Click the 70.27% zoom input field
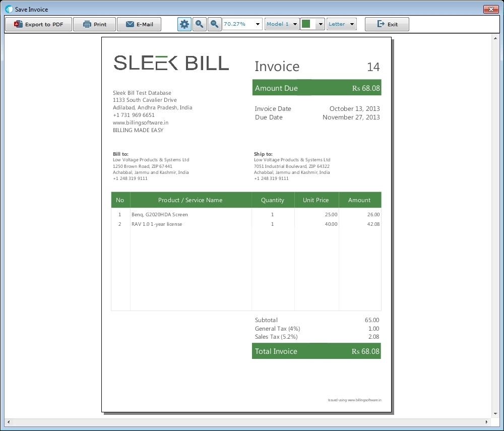This screenshot has height=431, width=504. [238, 24]
